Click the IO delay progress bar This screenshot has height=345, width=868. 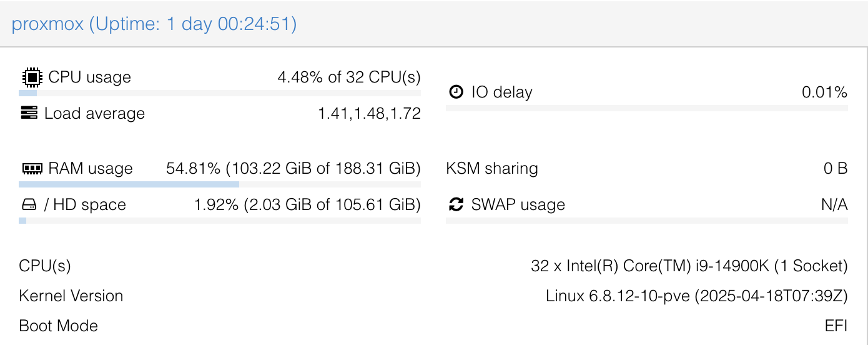pyautogui.click(x=646, y=108)
